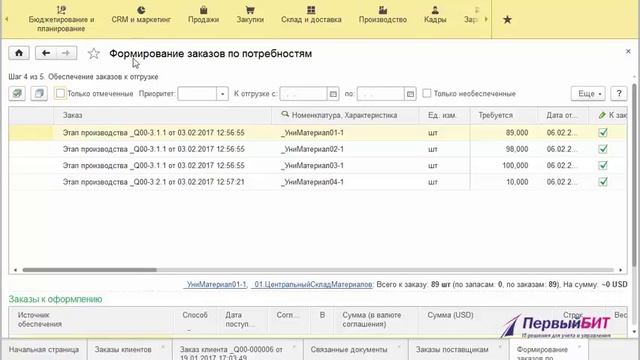
Task: Click the unmark-all rows toolbar icon
Action: (x=39, y=93)
